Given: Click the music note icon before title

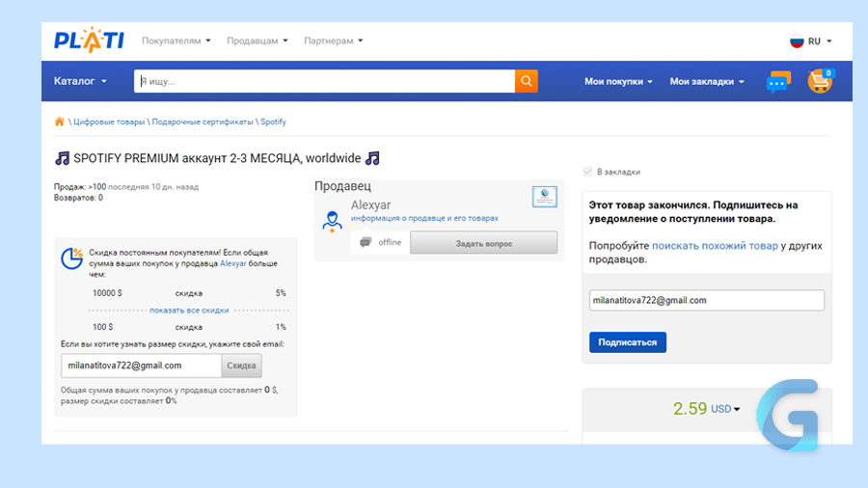Looking at the screenshot, I should (x=62, y=158).
